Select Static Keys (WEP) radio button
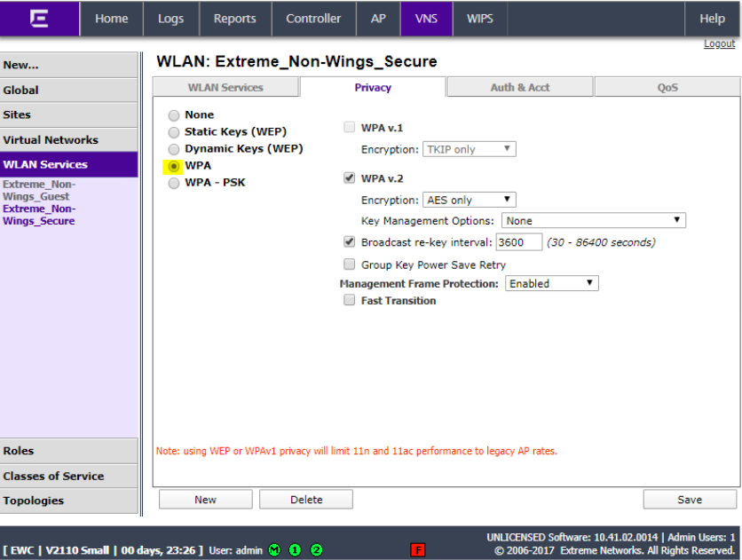The height and width of the screenshot is (560, 742). [x=174, y=132]
